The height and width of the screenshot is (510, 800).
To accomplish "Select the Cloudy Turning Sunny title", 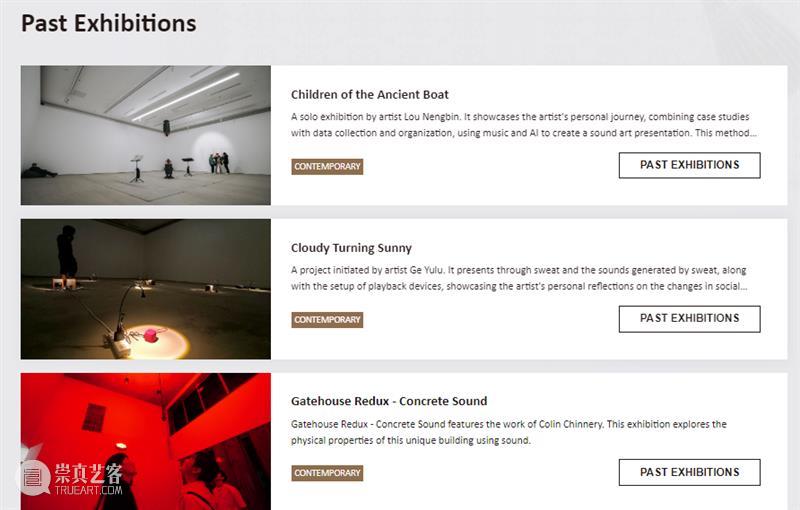I will [x=351, y=248].
